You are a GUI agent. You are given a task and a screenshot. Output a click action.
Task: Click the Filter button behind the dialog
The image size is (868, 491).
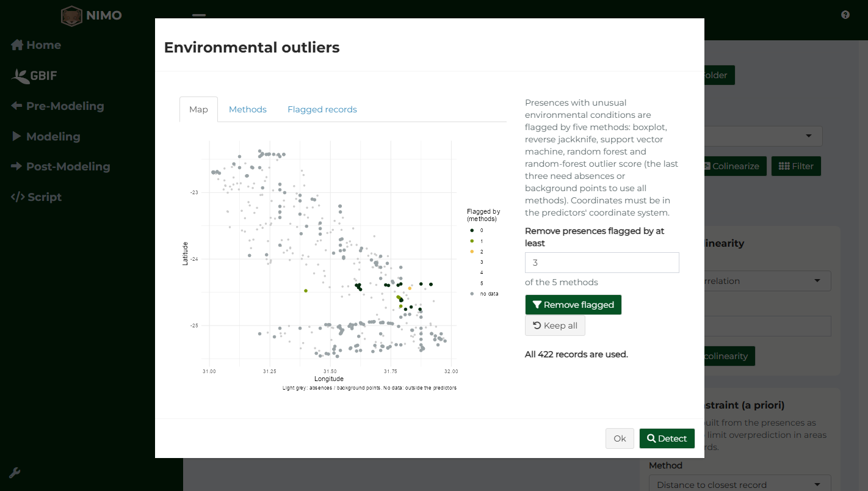coord(796,166)
